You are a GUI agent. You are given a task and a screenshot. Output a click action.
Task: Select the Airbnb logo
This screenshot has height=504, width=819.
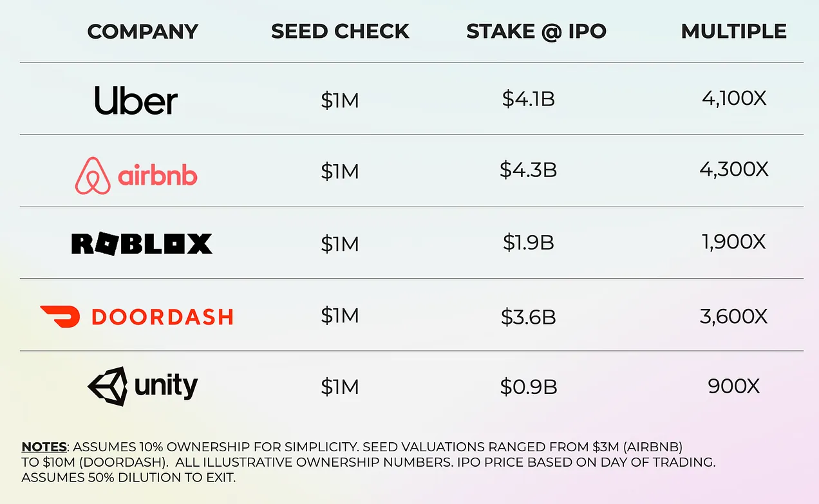136,175
